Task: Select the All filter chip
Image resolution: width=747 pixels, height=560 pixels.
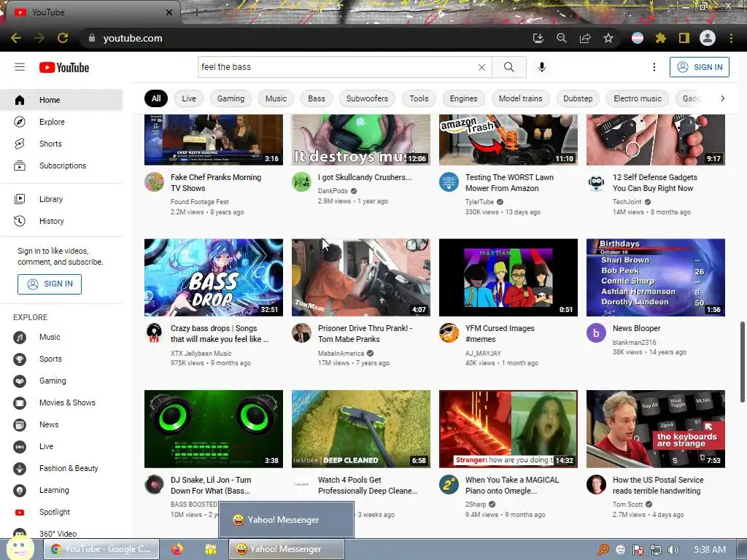Action: pos(156,98)
